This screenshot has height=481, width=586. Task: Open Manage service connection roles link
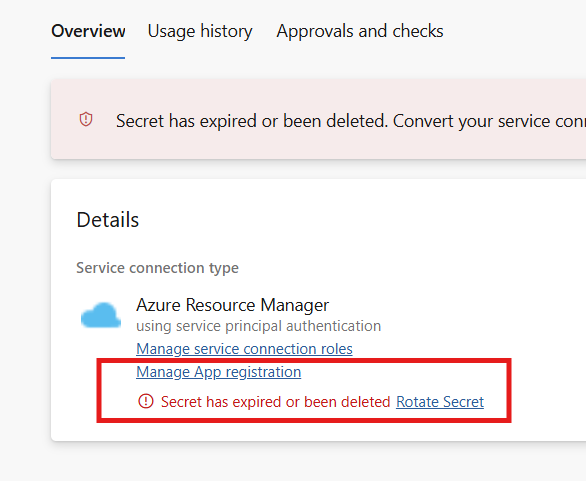244,349
